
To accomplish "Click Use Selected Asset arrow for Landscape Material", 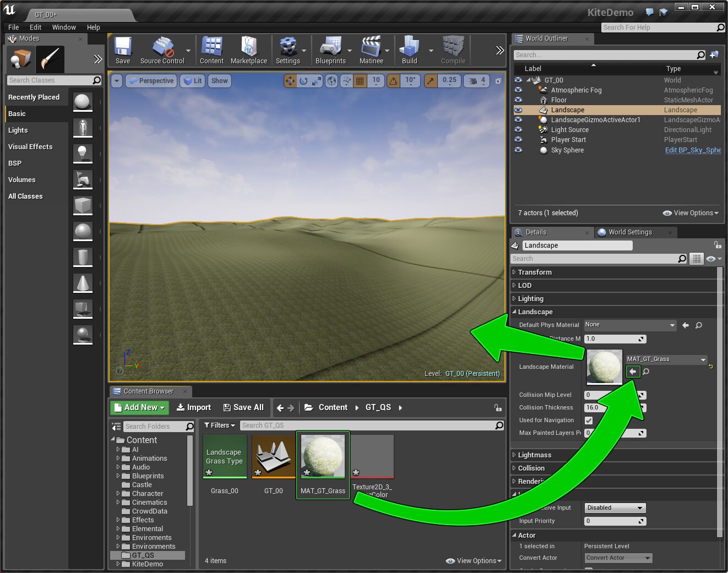I will pos(633,372).
